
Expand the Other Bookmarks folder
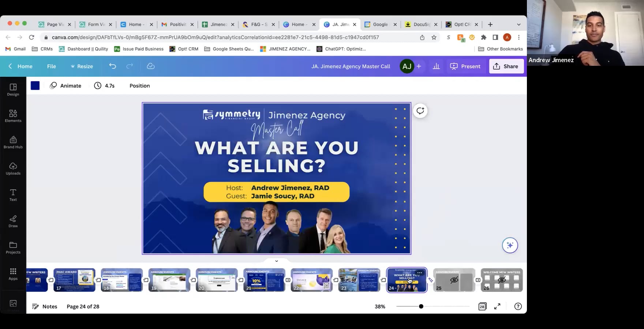[x=501, y=49]
